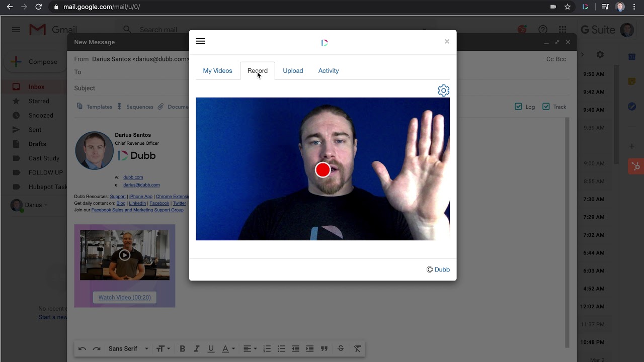644x362 pixels.
Task: Decrease indent in compose toolbar
Action: (x=296, y=349)
